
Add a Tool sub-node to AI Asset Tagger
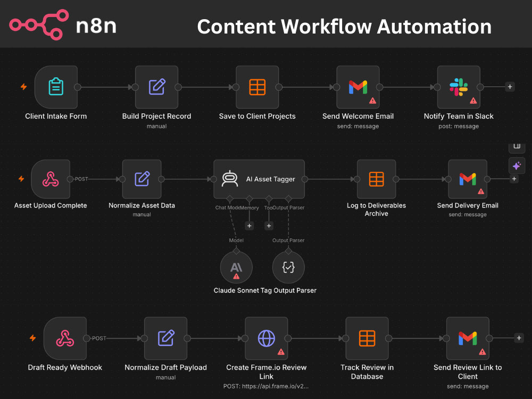269,226
